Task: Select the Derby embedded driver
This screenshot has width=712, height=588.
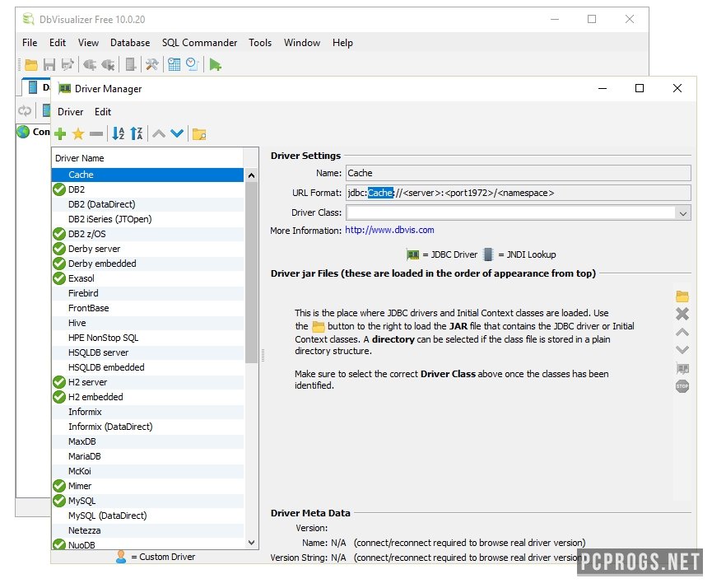Action: coord(147,264)
